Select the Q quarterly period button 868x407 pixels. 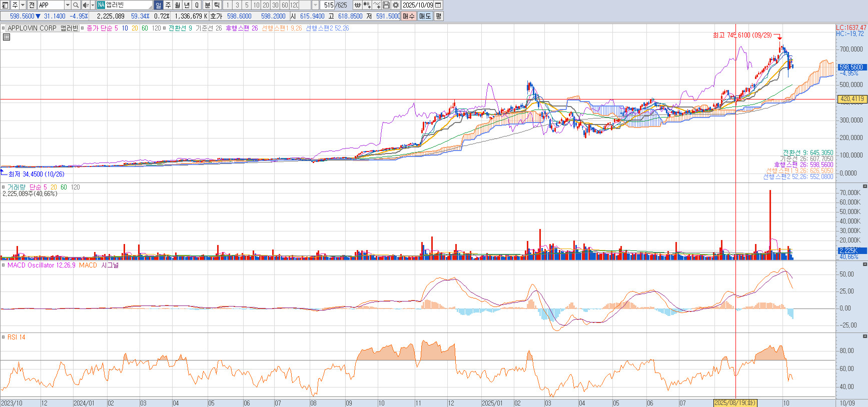197,5
